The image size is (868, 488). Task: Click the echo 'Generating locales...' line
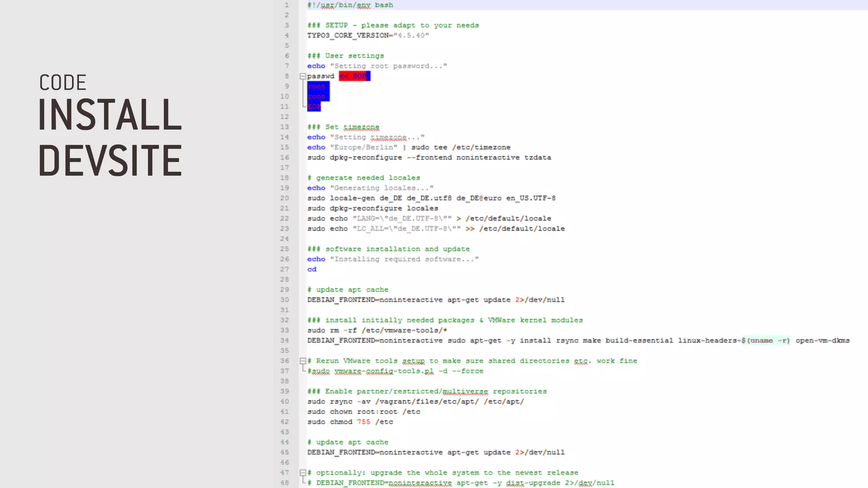[370, 188]
